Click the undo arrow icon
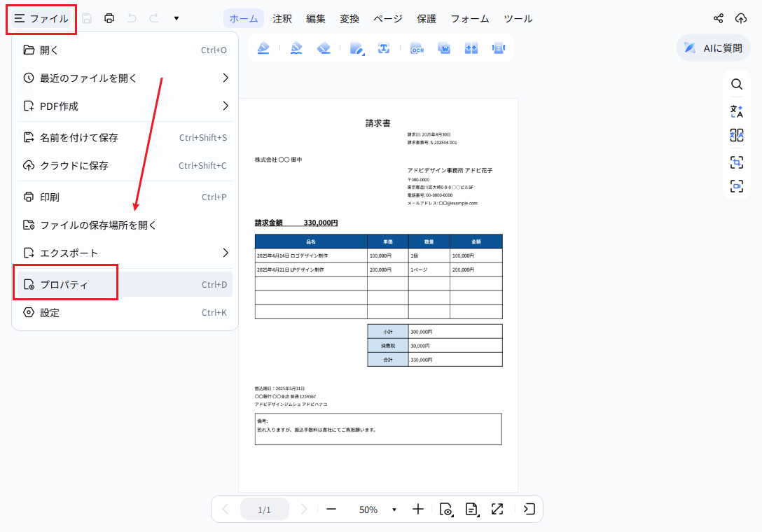 (132, 18)
